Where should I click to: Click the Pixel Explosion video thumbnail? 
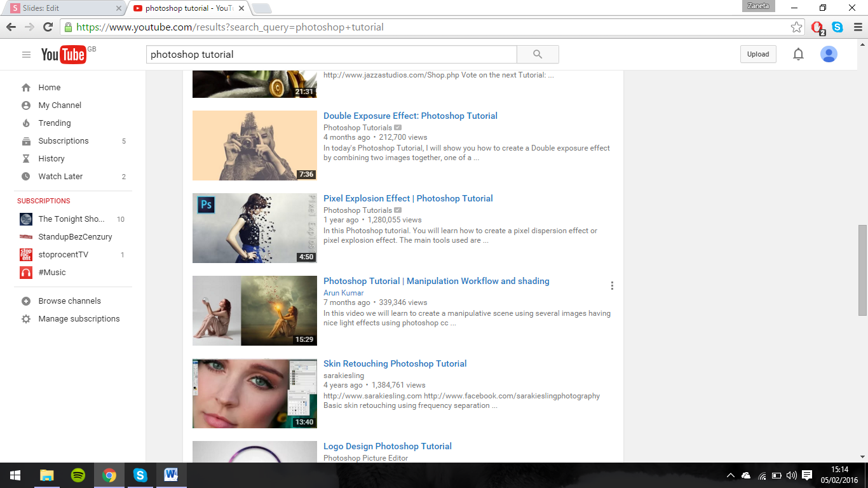coord(255,228)
